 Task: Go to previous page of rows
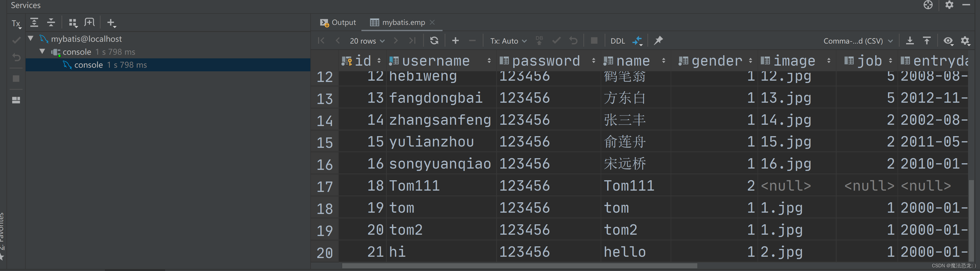tap(338, 40)
